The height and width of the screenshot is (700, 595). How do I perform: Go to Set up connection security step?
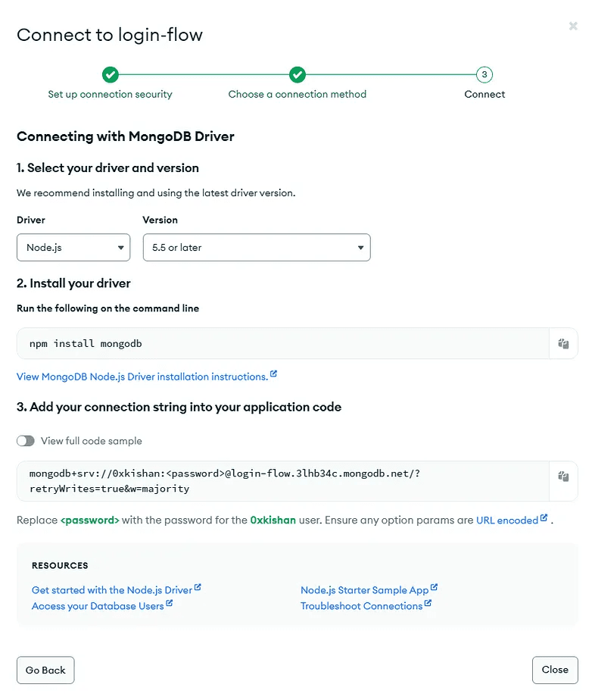(111, 94)
